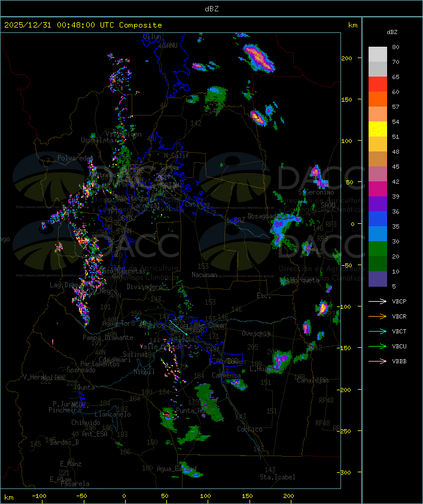Choose the golden 48-51 dBZ legend band
Image resolution: width=423 pixels, height=504 pixels.
[378, 144]
